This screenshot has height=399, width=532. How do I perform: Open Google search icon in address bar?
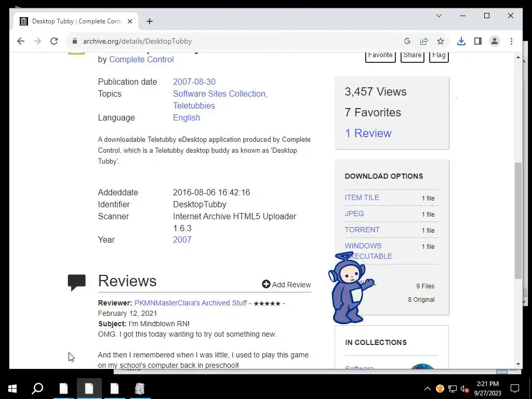point(407,41)
